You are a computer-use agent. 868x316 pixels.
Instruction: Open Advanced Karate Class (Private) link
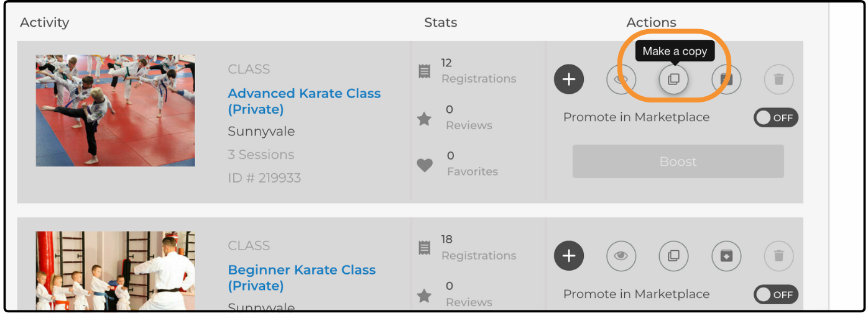[x=304, y=101]
